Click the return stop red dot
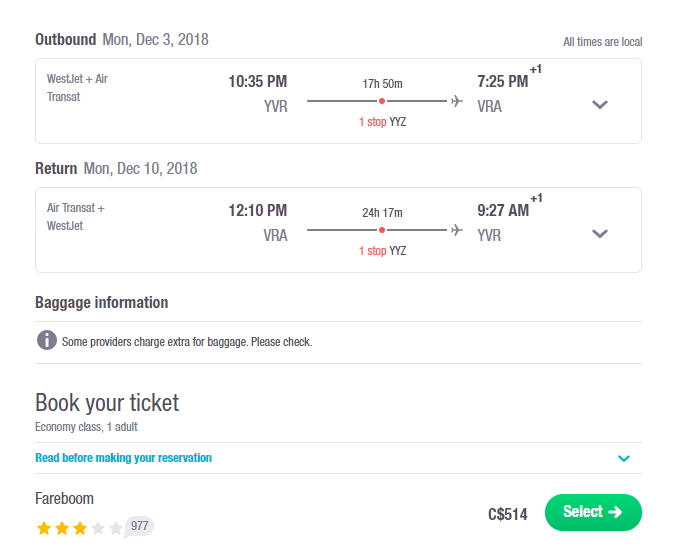The width and height of the screenshot is (676, 552). (x=382, y=230)
